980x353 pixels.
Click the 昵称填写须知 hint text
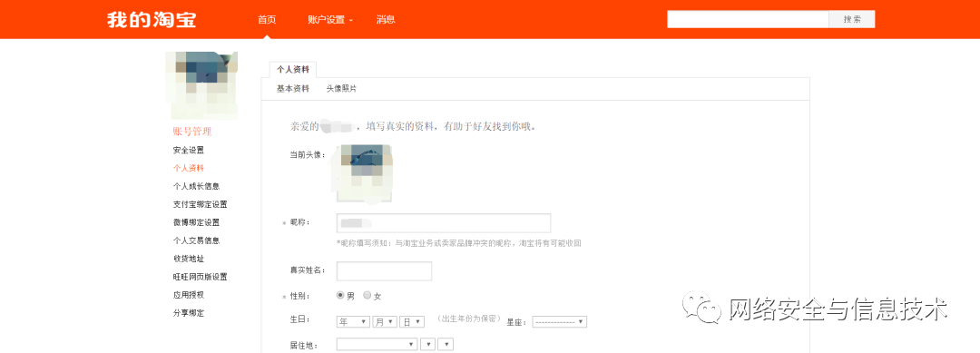click(x=459, y=243)
